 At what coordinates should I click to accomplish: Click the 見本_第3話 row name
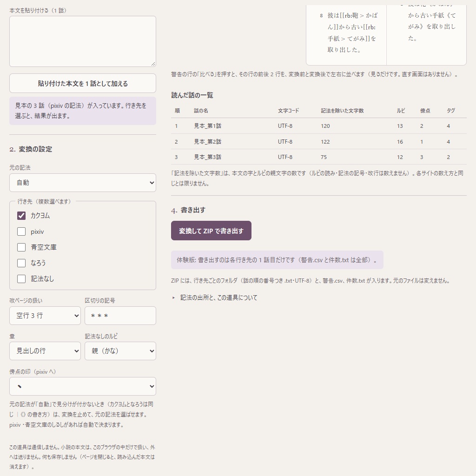pos(208,157)
